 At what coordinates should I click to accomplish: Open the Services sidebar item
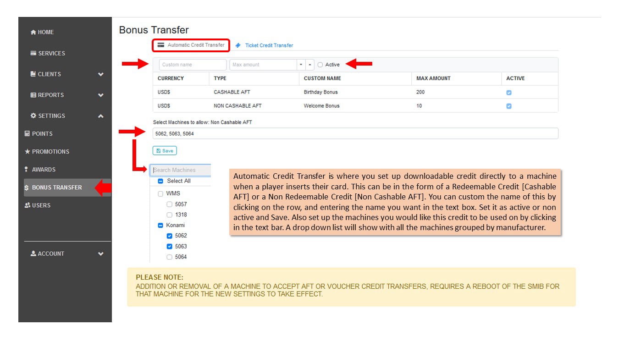[x=48, y=53]
